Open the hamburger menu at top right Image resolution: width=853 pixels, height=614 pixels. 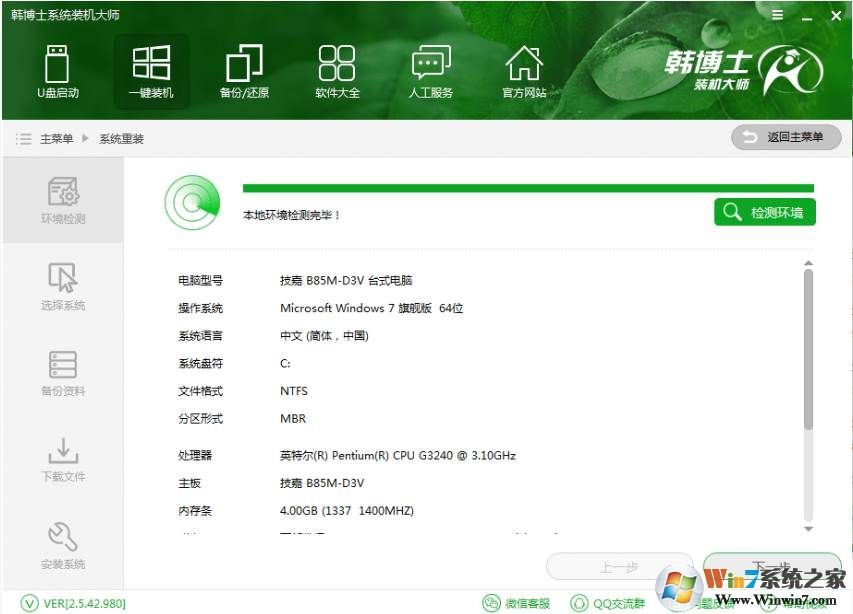tap(777, 15)
